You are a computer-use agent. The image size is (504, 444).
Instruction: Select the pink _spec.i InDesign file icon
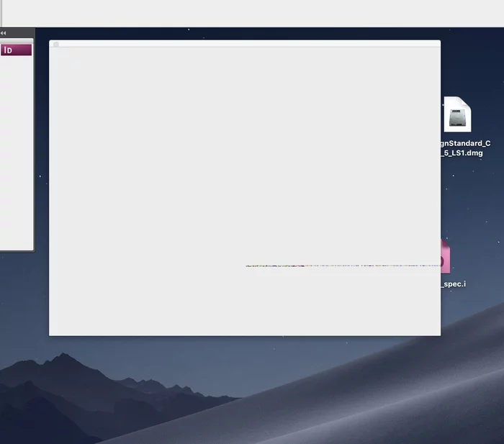pyautogui.click(x=446, y=256)
